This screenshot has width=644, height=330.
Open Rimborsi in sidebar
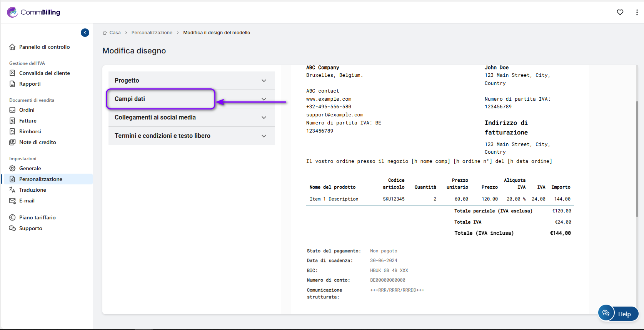[30, 131]
